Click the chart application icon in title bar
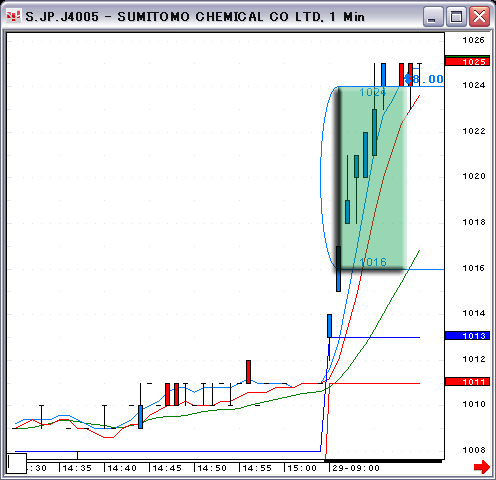This screenshot has height=480, width=496. 14,16
